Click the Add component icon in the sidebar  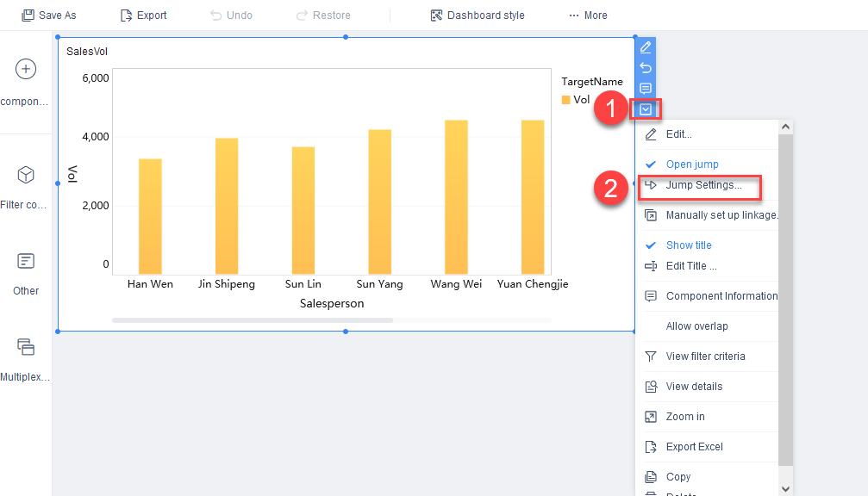[25, 69]
